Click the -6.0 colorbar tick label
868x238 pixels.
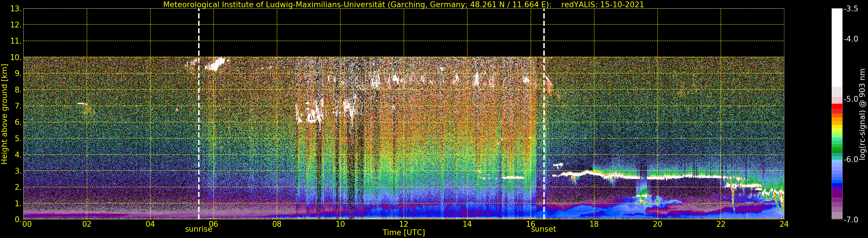coord(851,159)
